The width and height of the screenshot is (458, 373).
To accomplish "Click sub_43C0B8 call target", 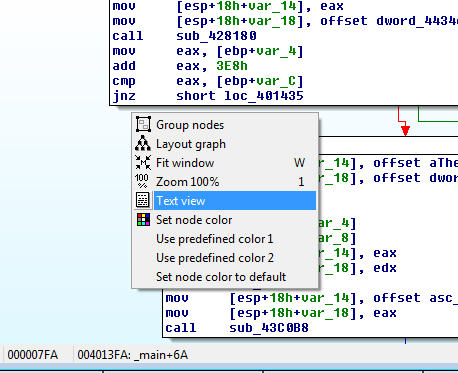I will point(269,328).
